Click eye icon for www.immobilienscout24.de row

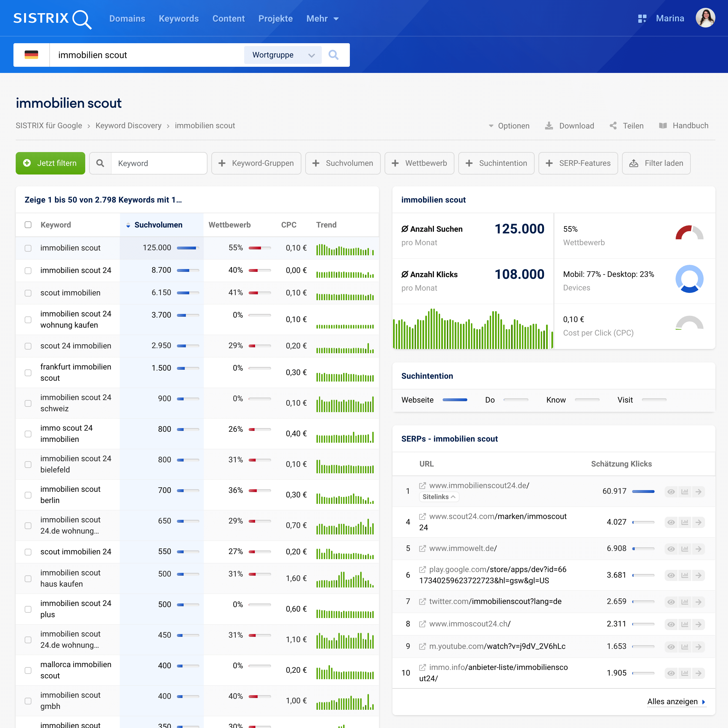tap(671, 492)
